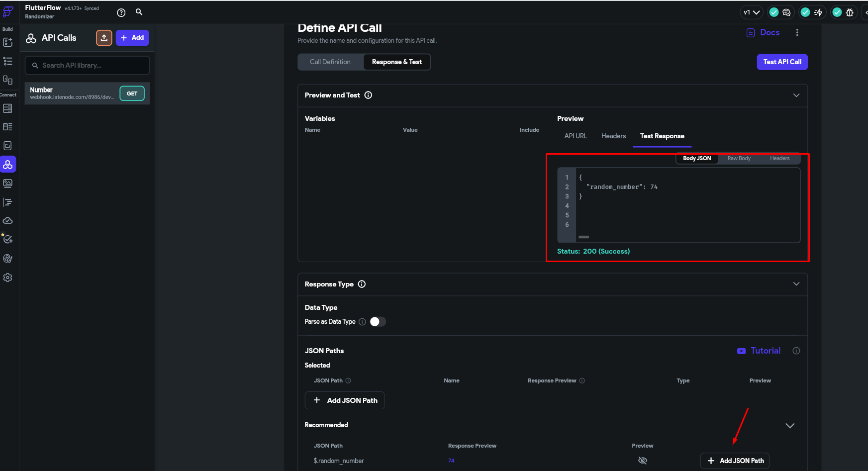Open the Preview and Test info icon

[368, 95]
